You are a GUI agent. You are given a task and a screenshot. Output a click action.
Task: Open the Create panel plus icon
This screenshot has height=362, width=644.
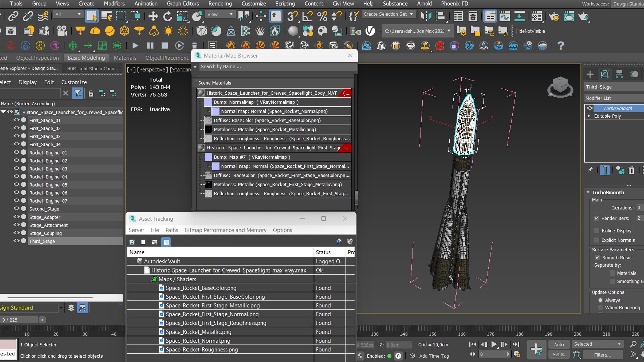pos(590,74)
